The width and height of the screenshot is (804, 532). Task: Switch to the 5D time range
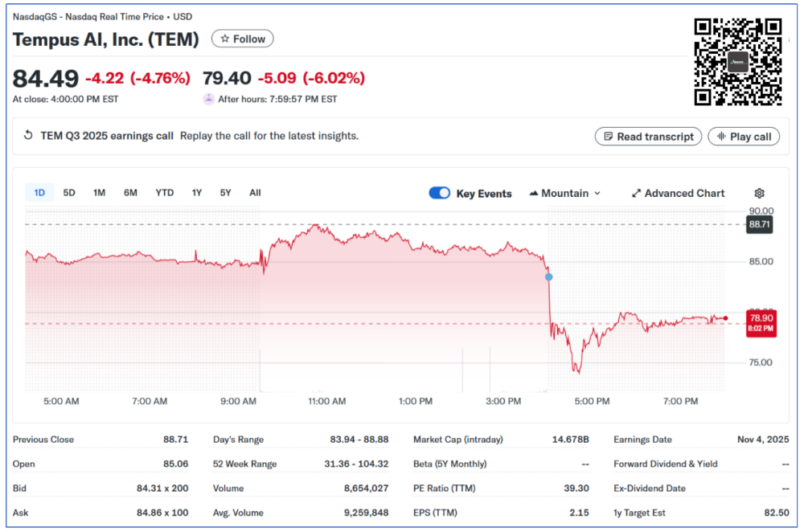[x=69, y=193]
